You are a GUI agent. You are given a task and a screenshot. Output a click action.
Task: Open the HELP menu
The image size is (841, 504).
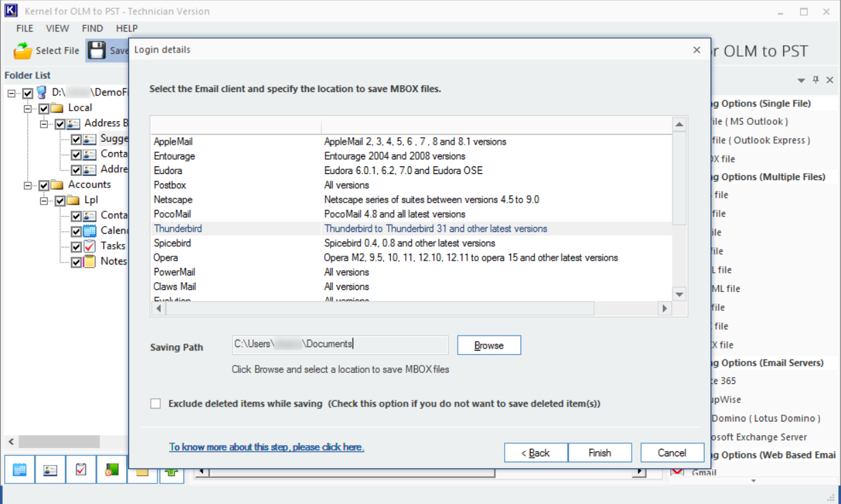coord(127,28)
